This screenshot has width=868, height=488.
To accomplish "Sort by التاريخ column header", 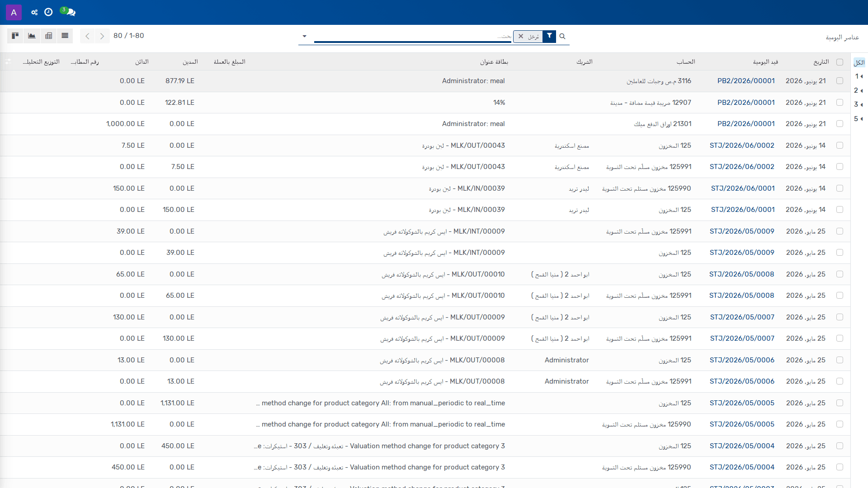I will 821,62.
